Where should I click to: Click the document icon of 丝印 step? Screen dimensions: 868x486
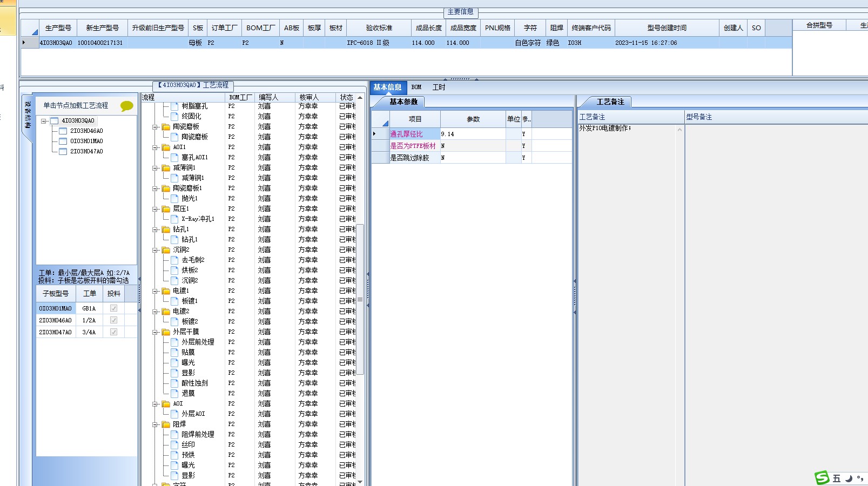point(175,445)
